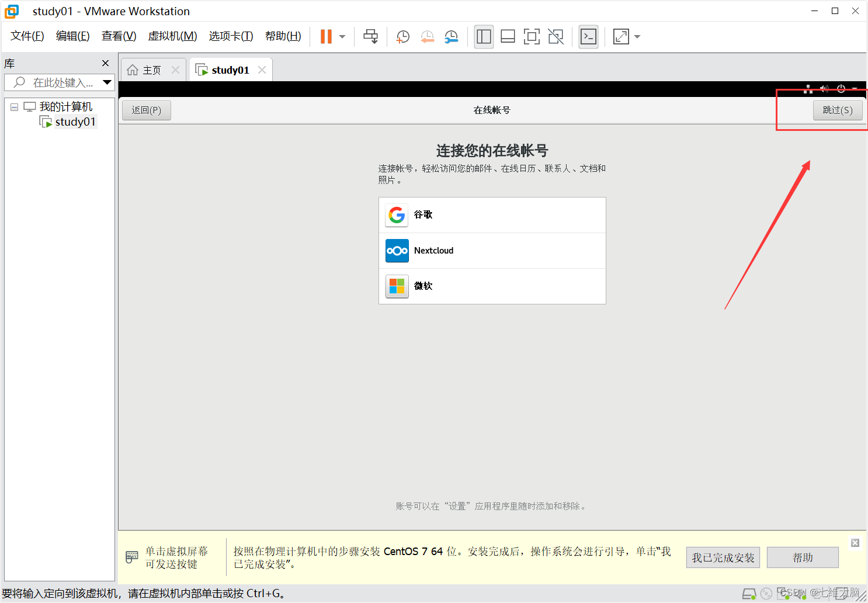
Task: Close the 主页 tab
Action: pos(175,70)
